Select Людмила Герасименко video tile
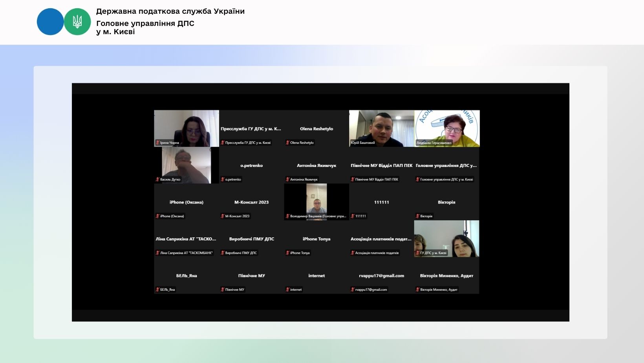644x363 pixels. [447, 128]
